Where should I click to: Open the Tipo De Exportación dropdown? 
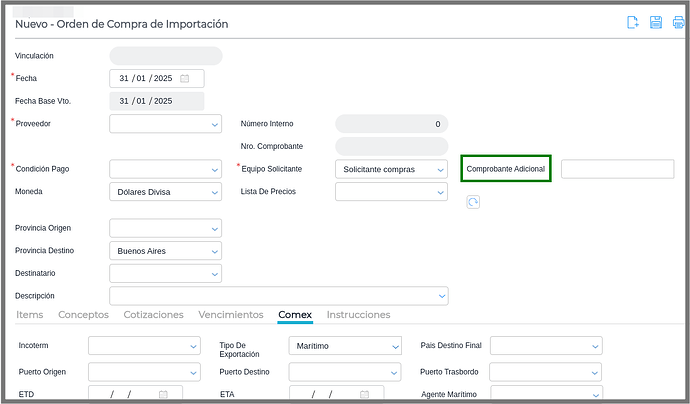tap(395, 346)
